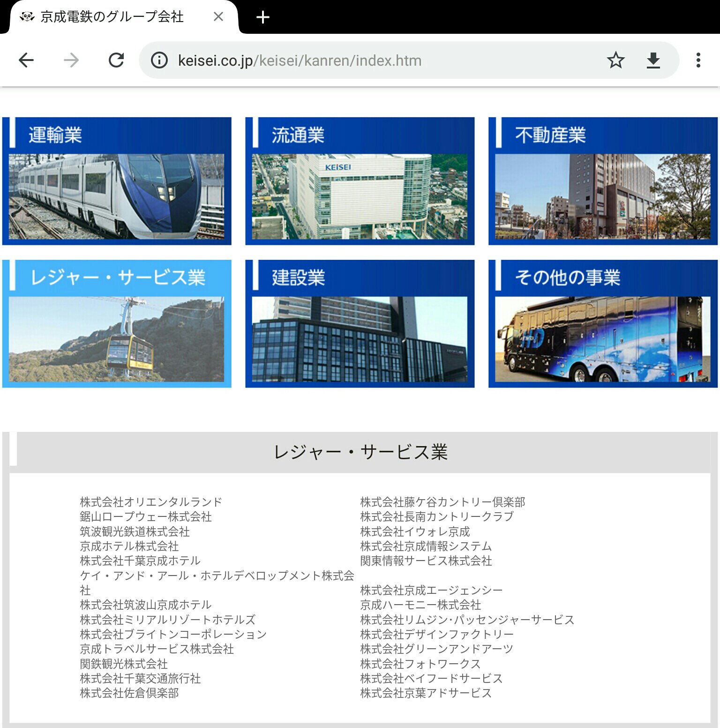Screen dimensions: 720x728
Task: Go back to the previous page
Action: point(26,60)
